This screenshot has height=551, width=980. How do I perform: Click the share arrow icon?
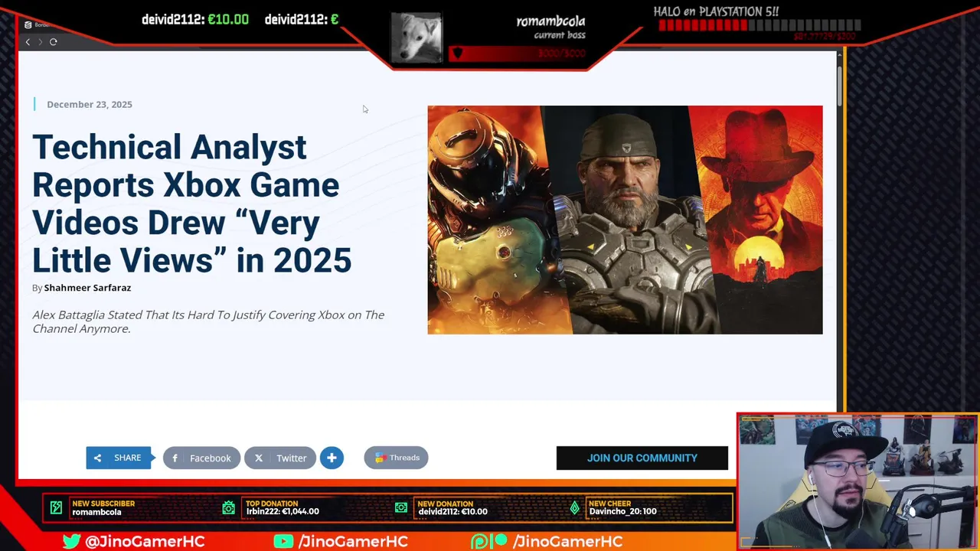click(x=97, y=458)
